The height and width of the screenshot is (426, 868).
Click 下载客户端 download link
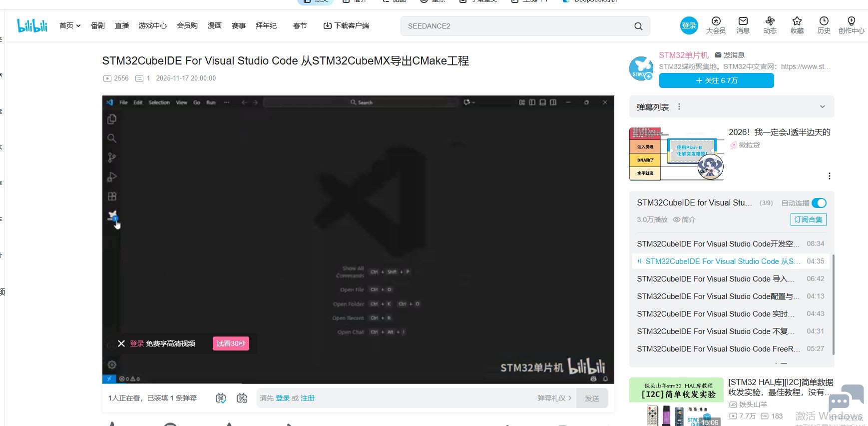346,25
